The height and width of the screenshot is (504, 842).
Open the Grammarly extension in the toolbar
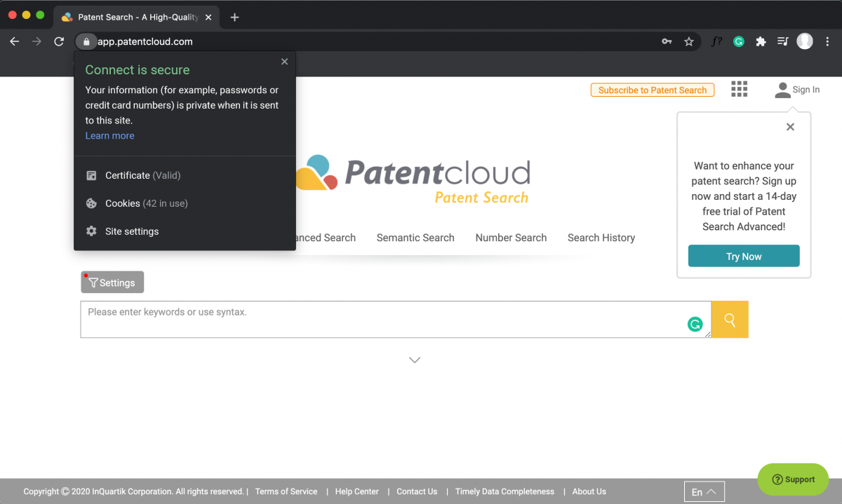point(739,41)
